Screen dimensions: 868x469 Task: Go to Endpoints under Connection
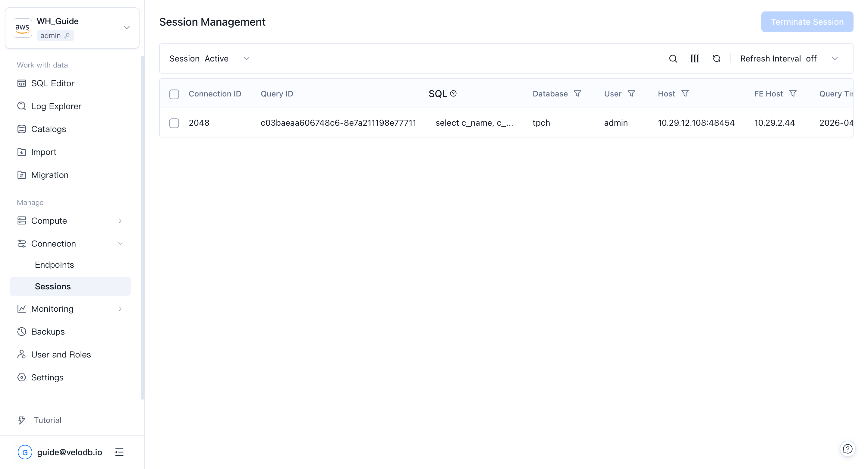pyautogui.click(x=54, y=265)
